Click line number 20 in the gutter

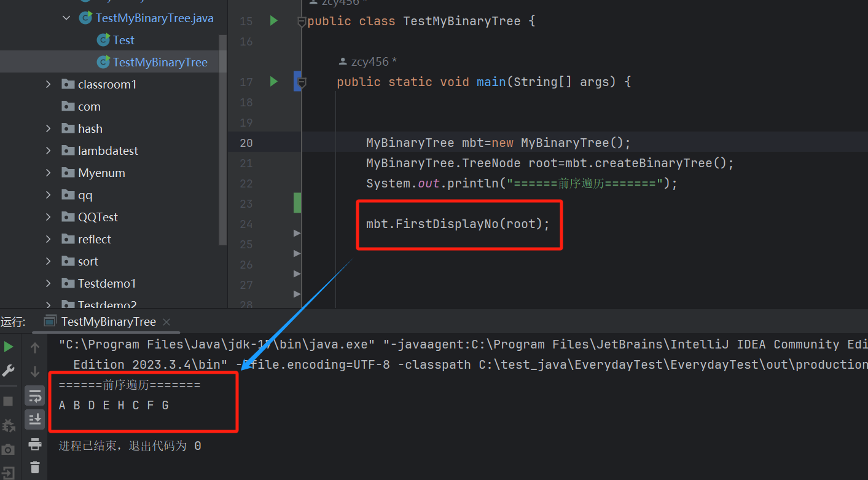coord(246,143)
